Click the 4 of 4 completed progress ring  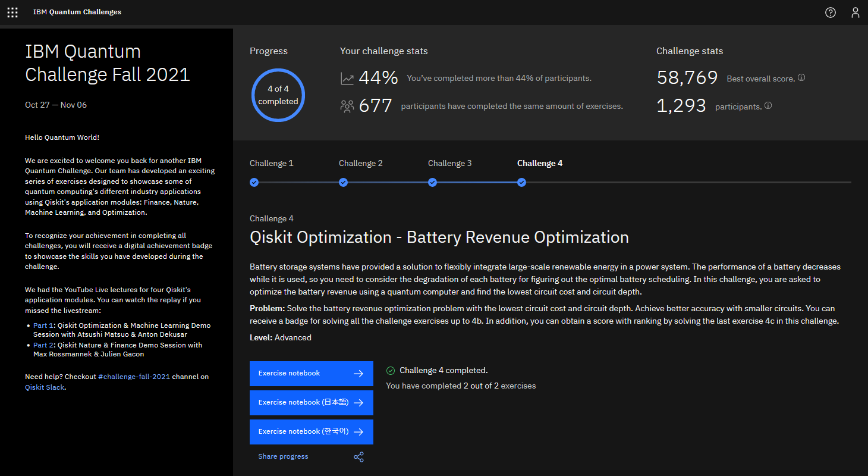coord(278,95)
